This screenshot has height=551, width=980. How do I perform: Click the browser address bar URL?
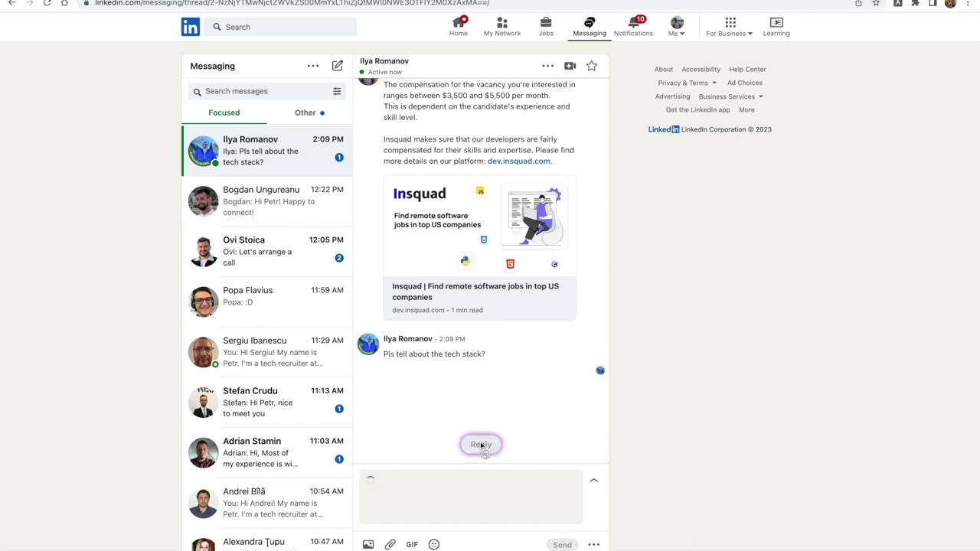292,3
